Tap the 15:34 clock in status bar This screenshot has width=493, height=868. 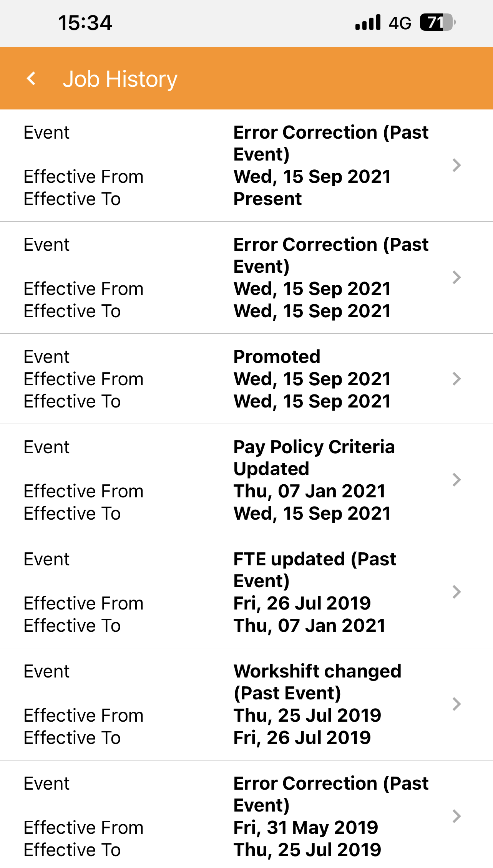tap(85, 23)
